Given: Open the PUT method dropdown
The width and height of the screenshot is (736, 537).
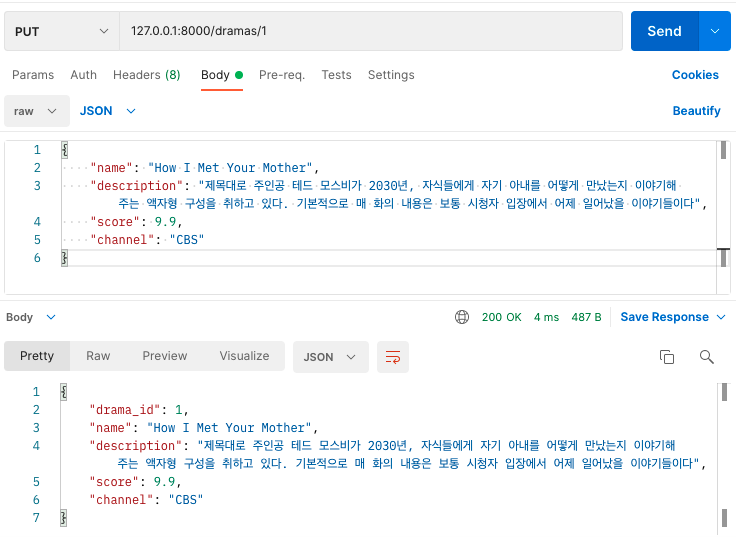Looking at the screenshot, I should [x=62, y=31].
